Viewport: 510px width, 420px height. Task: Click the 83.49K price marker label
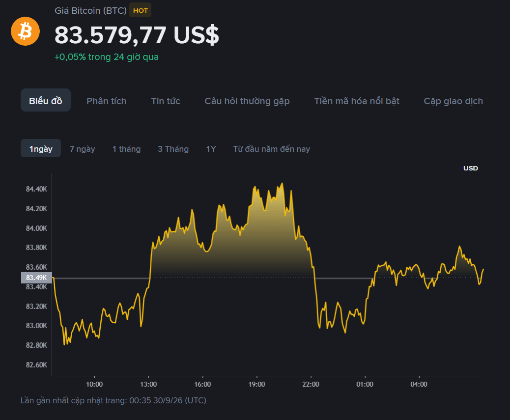(36, 278)
